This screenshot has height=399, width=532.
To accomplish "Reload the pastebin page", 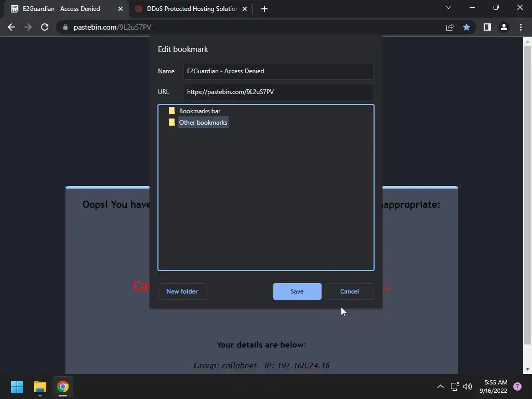I will click(45, 27).
